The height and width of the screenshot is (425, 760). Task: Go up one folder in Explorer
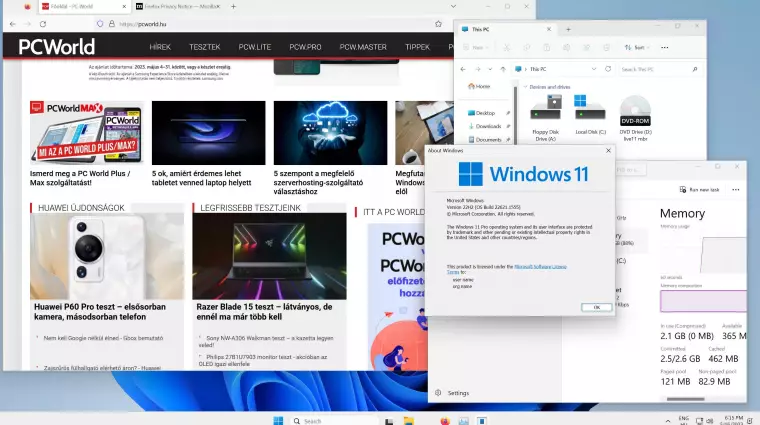(x=503, y=69)
